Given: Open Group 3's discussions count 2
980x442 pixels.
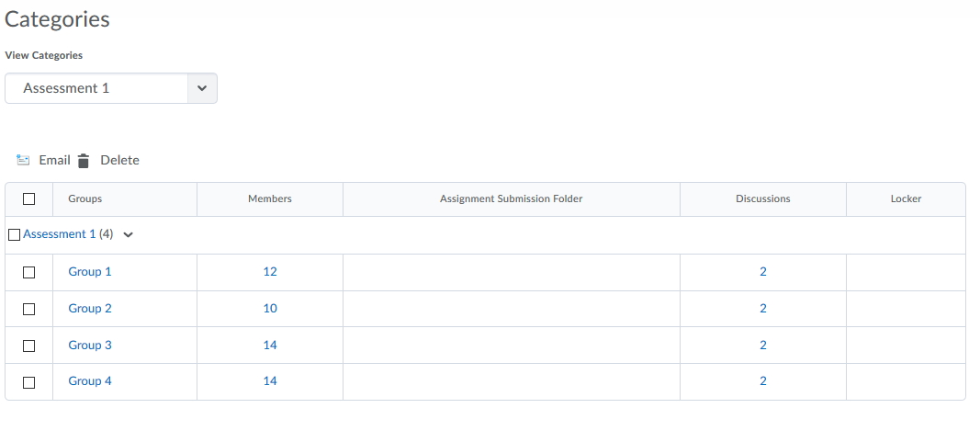Looking at the screenshot, I should coord(763,346).
